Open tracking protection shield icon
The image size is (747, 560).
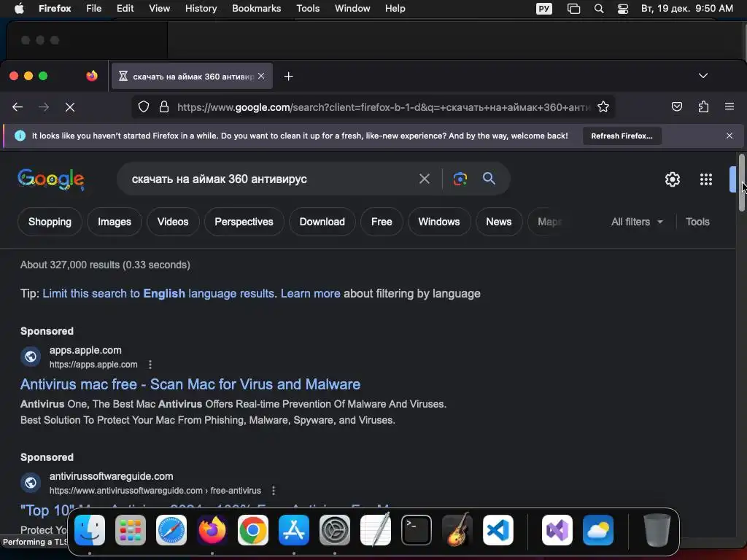pyautogui.click(x=144, y=106)
